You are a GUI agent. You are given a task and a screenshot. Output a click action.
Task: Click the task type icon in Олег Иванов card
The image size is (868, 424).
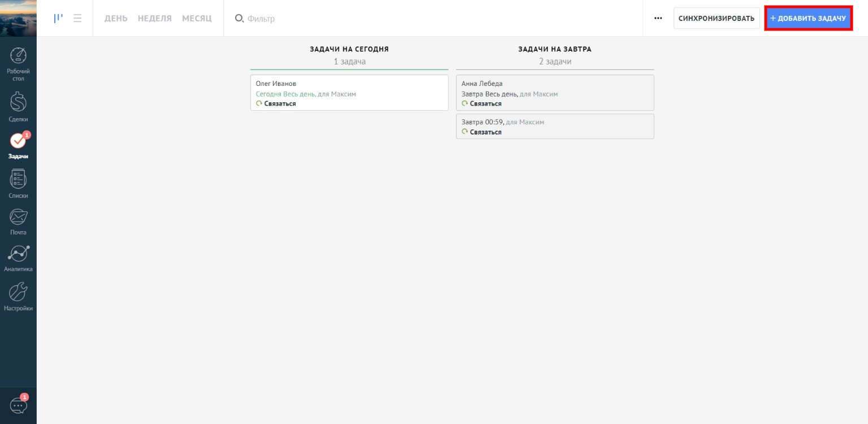click(x=259, y=103)
